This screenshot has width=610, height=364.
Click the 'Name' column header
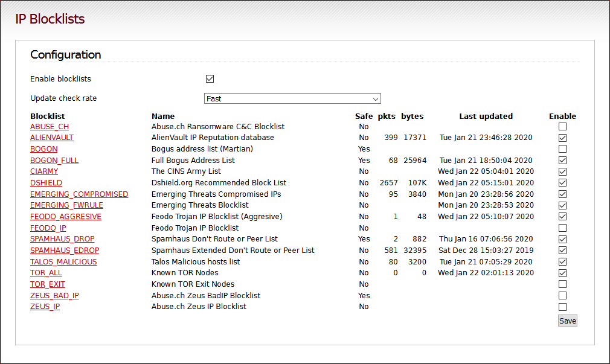click(163, 117)
